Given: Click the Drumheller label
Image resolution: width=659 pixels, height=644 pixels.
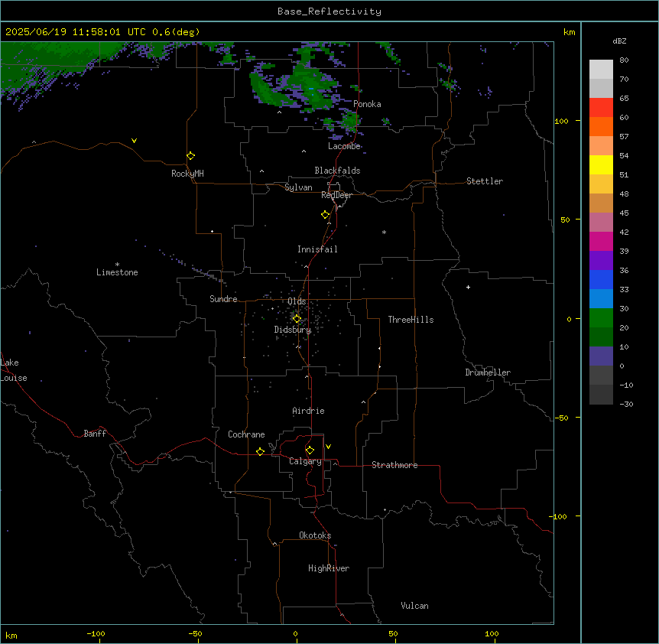Looking at the screenshot, I should [488, 372].
